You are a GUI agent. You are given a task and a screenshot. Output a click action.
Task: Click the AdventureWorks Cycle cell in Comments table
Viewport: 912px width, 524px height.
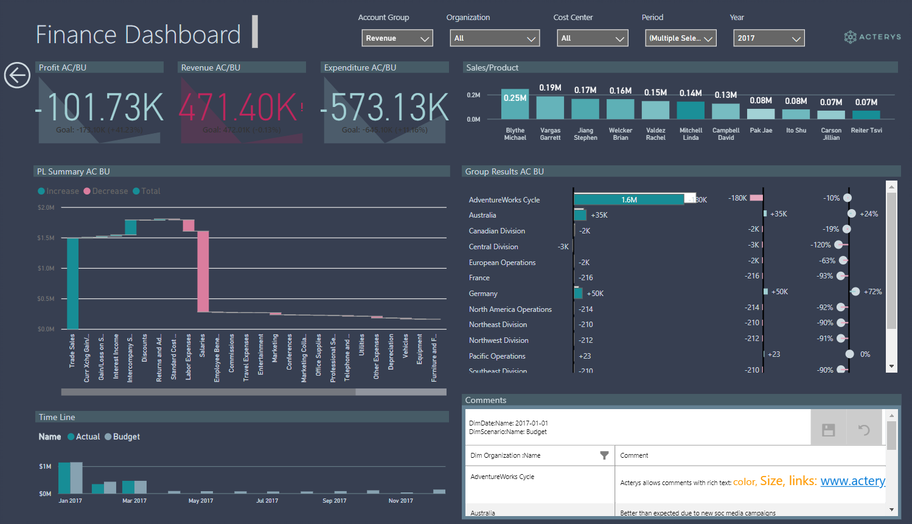click(x=540, y=486)
